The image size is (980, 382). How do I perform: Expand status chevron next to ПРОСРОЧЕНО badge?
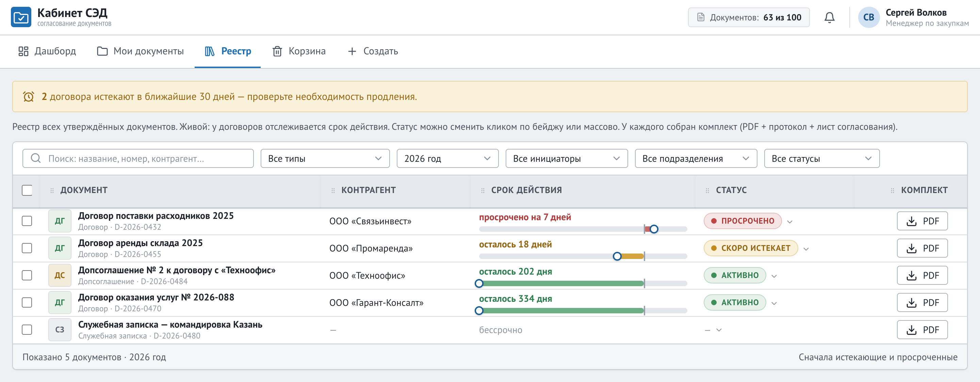click(790, 222)
